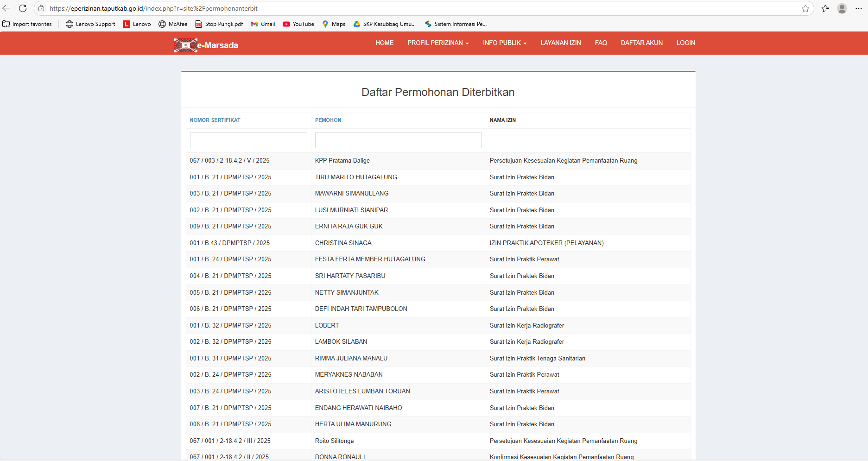Open Gmail bookmark
Screen dimensions: 868x461
coord(263,24)
